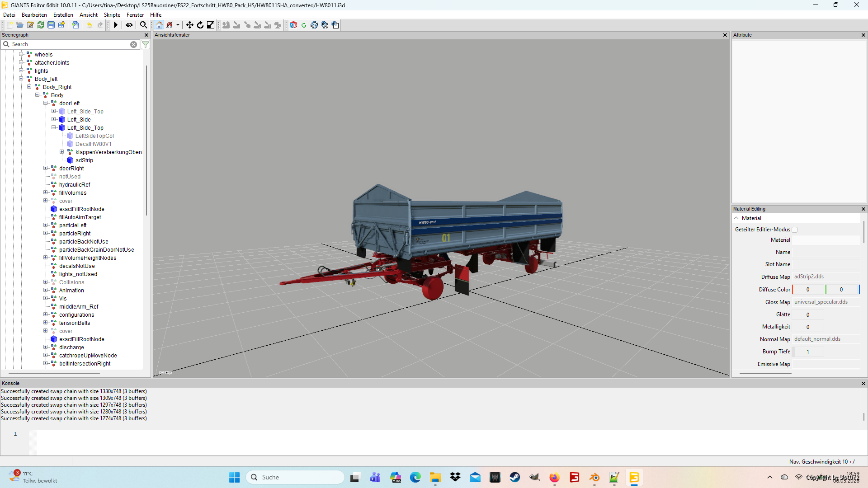Select the Scale tool icon
This screenshot has height=488, width=868.
[211, 25]
